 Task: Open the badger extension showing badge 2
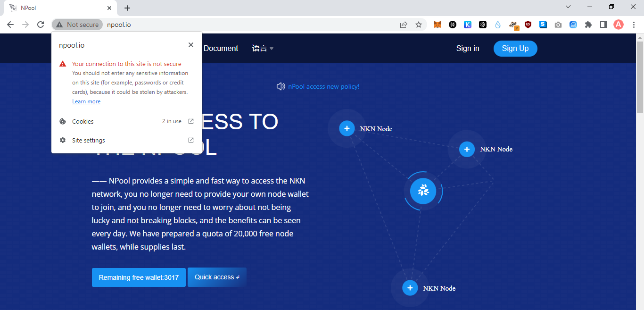coord(513,25)
